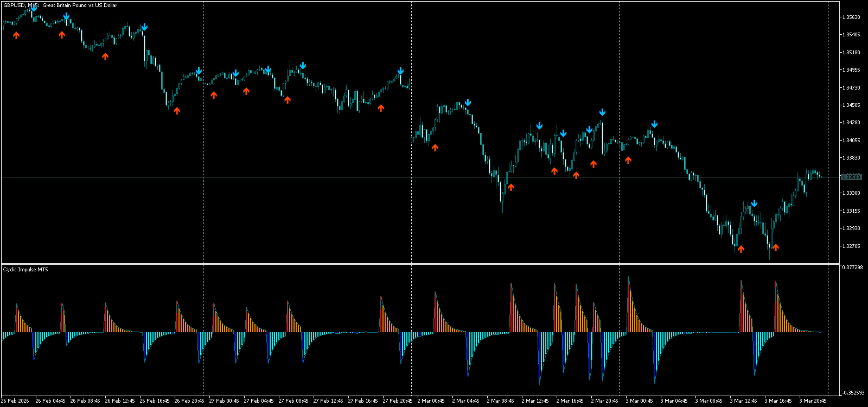Click the 3 Mar 08:45 time label
This screenshot has height=407, width=868.
709,401
